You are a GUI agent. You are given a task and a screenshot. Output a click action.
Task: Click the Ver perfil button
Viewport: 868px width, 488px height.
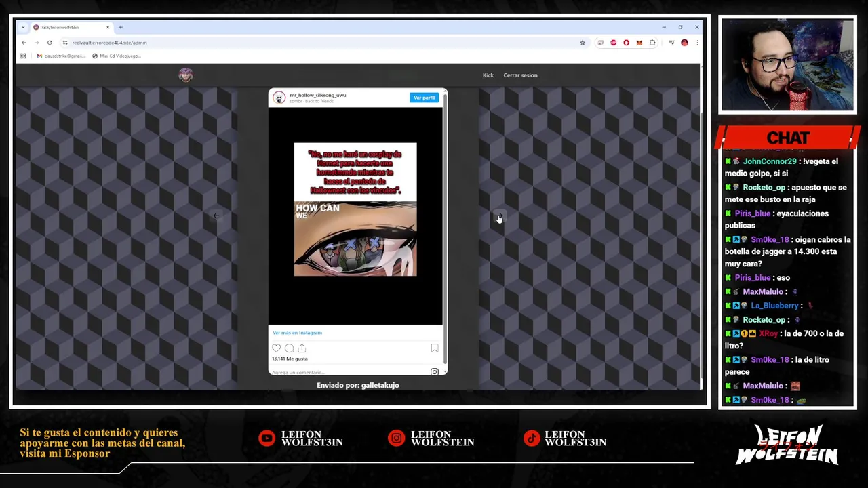click(x=425, y=98)
